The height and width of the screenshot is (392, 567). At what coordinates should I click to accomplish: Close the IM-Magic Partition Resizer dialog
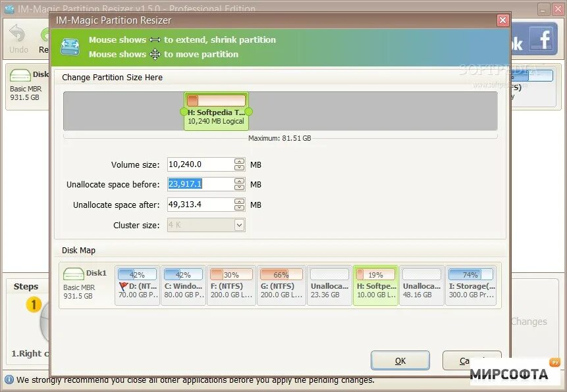point(502,20)
